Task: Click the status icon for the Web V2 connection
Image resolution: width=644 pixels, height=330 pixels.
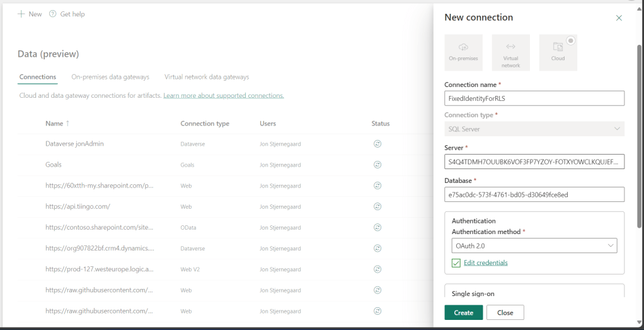Action: point(377,269)
